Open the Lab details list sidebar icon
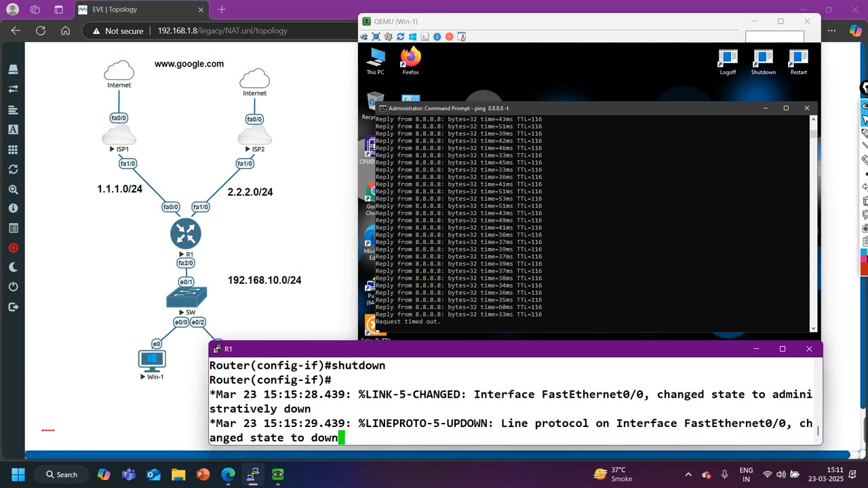 pyautogui.click(x=13, y=228)
